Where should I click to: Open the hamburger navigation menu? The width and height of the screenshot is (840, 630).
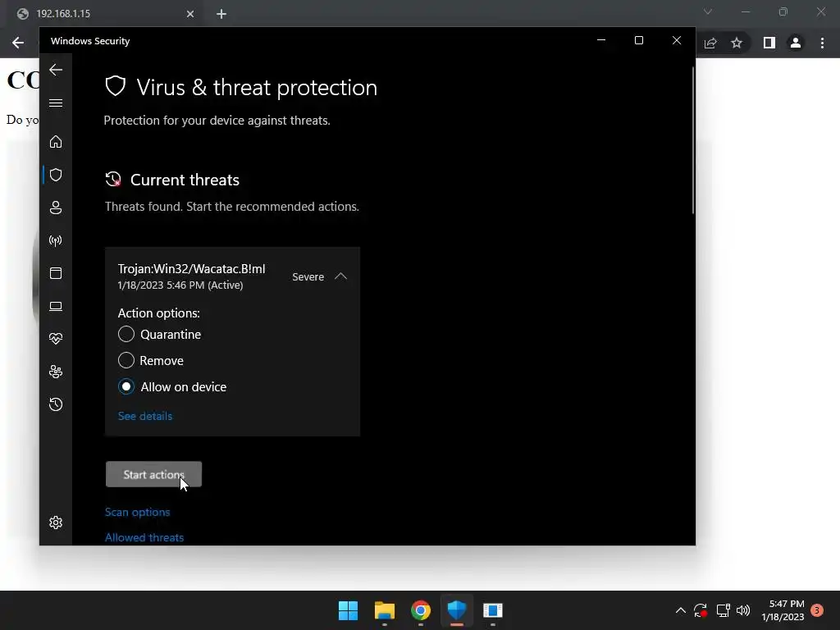pyautogui.click(x=56, y=103)
